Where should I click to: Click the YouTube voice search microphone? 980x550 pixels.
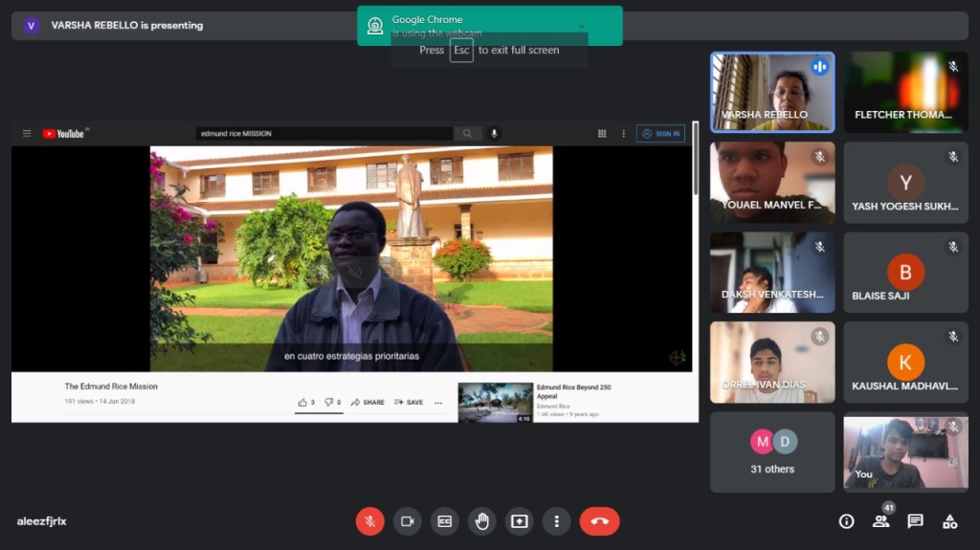point(494,134)
